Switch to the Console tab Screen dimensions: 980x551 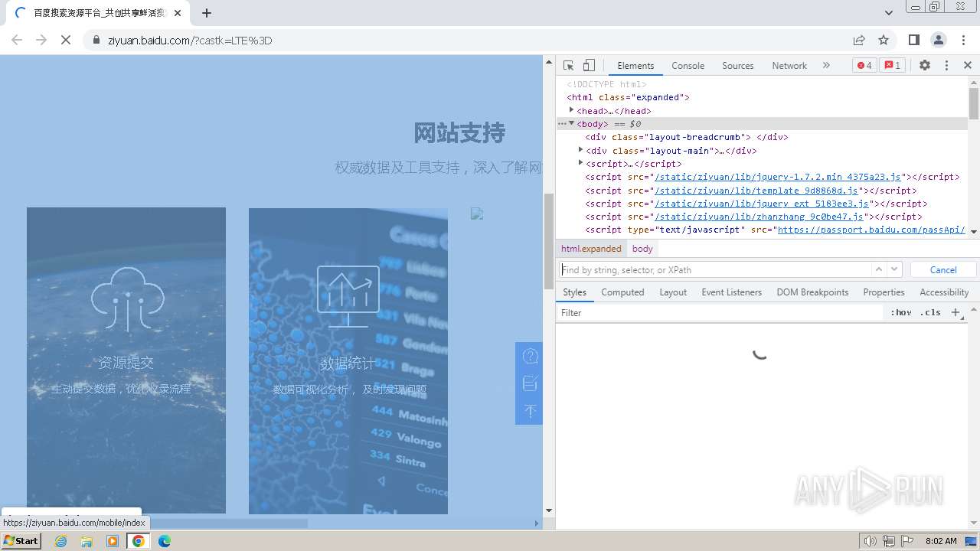click(x=688, y=66)
